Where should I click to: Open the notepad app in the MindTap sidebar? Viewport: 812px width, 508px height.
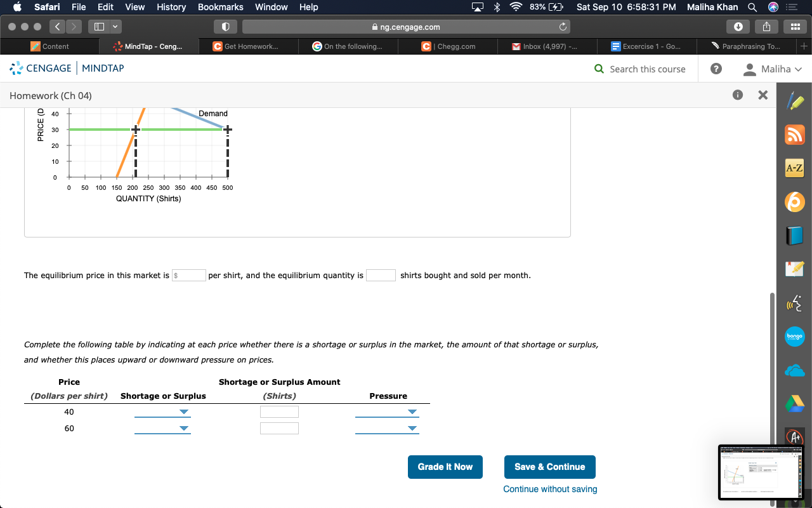tap(794, 269)
